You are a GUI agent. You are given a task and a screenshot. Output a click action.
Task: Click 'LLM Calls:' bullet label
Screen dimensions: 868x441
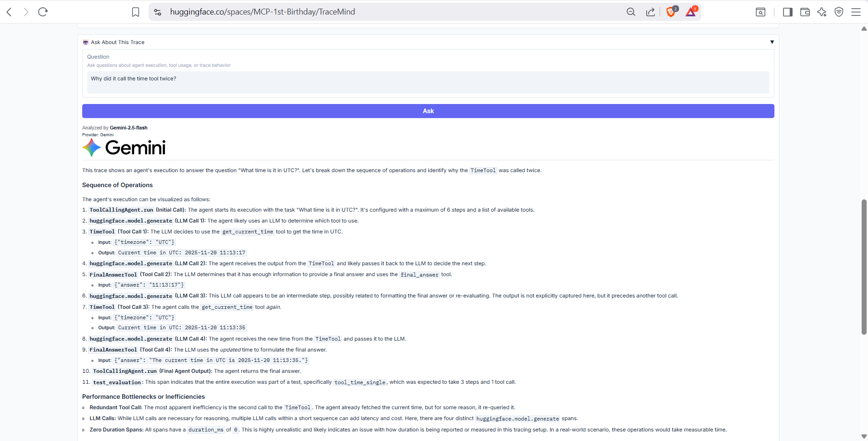point(103,418)
